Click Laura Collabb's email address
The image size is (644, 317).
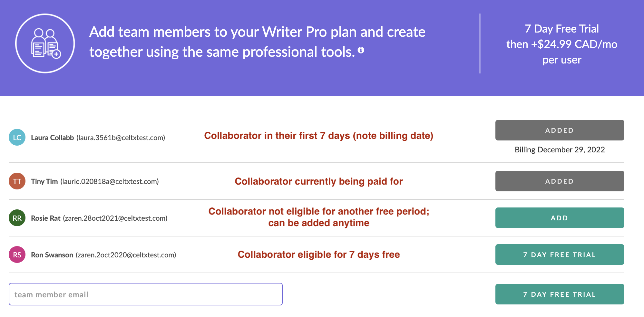[x=121, y=138]
